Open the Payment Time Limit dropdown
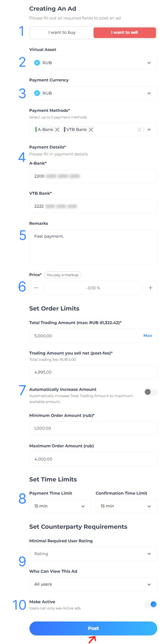This screenshot has height=644, width=162. pos(60,506)
